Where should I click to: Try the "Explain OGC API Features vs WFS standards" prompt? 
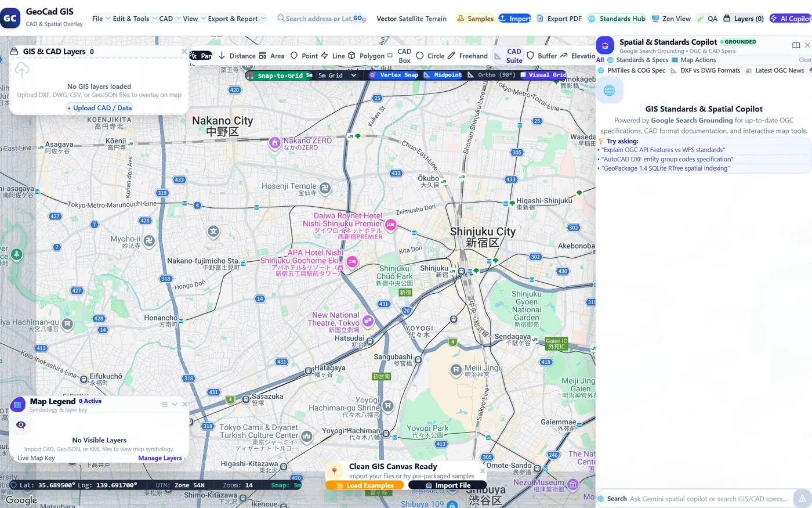[663, 150]
